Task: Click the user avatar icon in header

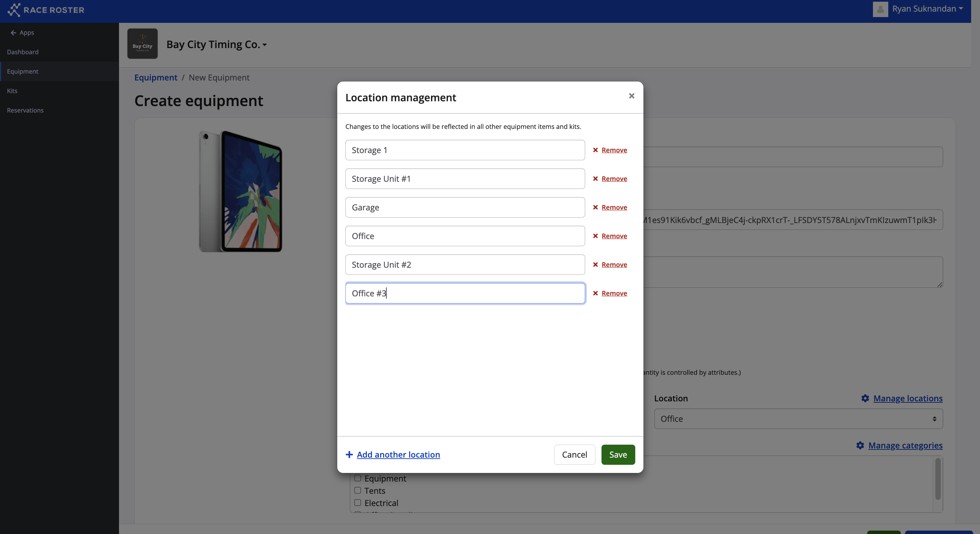Action: [880, 9]
